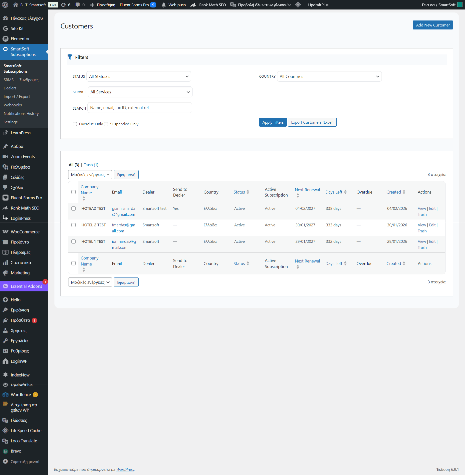The width and height of the screenshot is (465, 476).
Task: Switch to the Trash (1) view
Action: pyautogui.click(x=91, y=165)
